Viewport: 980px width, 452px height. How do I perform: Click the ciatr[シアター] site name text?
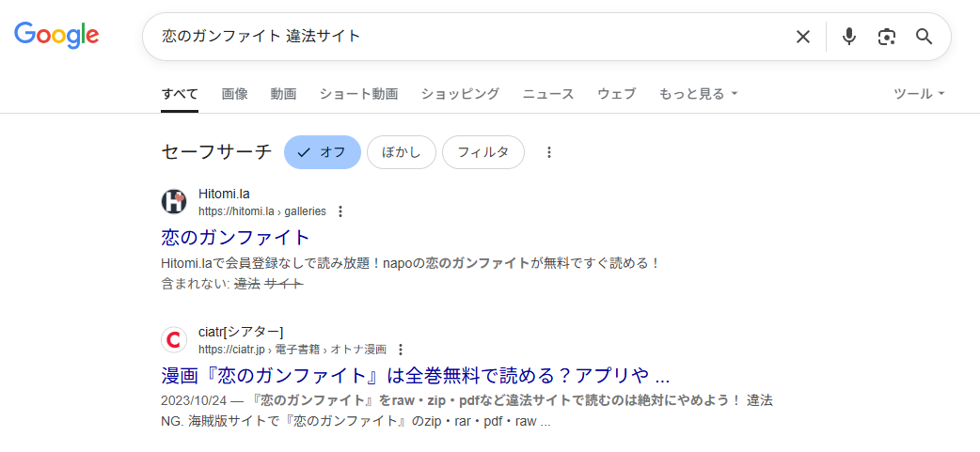click(x=241, y=332)
